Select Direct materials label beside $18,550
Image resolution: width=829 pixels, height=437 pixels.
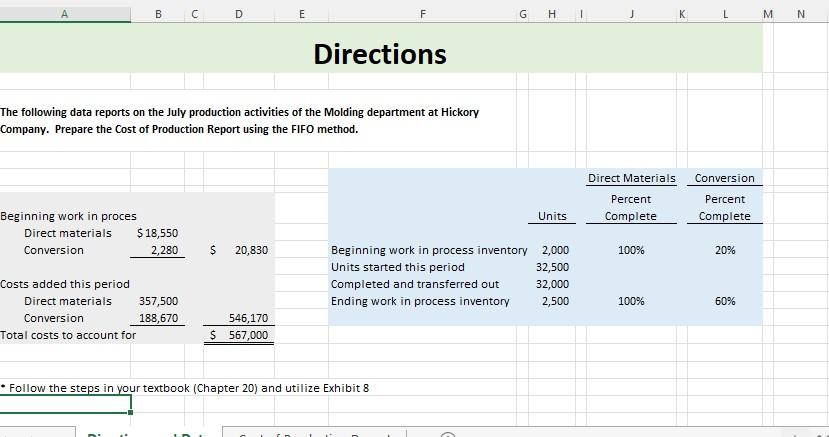(x=68, y=233)
